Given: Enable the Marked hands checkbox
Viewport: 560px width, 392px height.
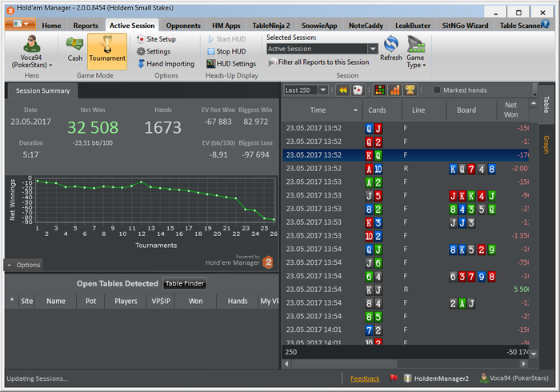Looking at the screenshot, I should tap(437, 90).
